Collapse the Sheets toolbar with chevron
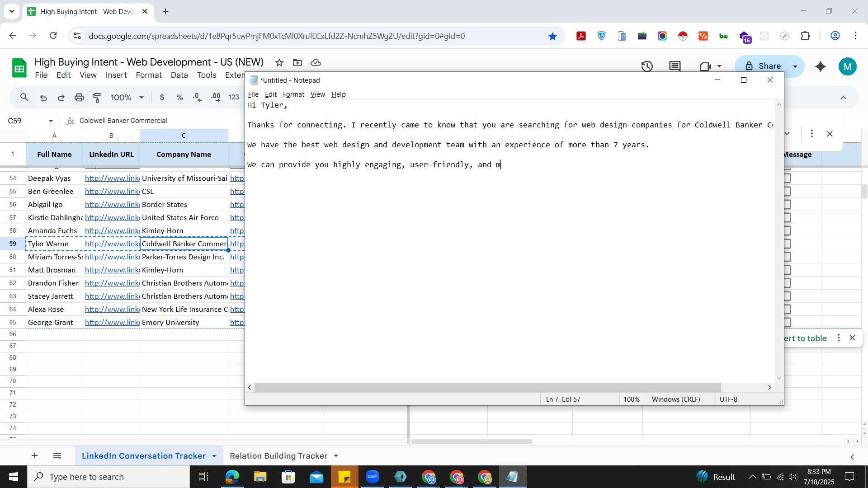This screenshot has height=488, width=868. (x=843, y=98)
